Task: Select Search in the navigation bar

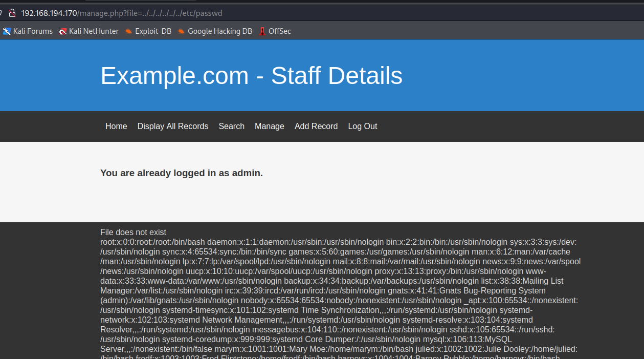Action: [x=231, y=126]
